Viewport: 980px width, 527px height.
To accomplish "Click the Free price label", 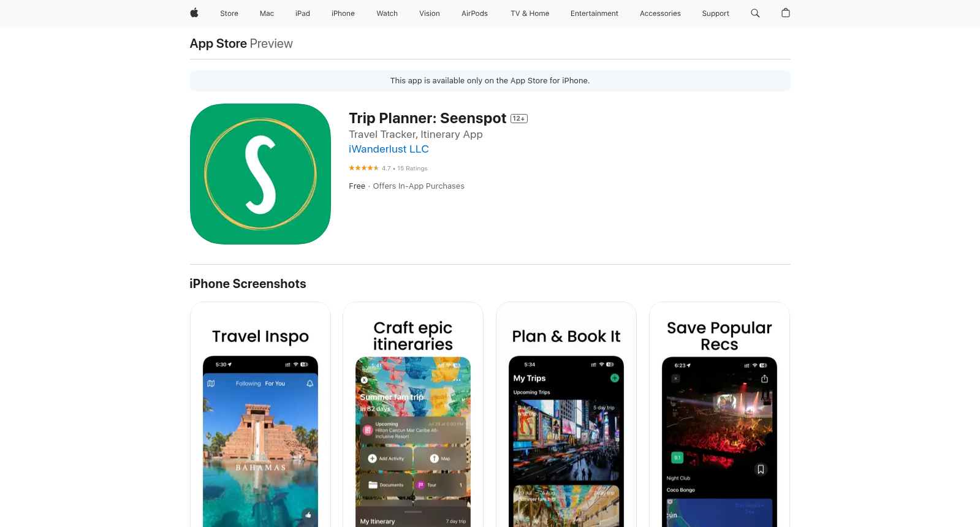I will click(357, 186).
